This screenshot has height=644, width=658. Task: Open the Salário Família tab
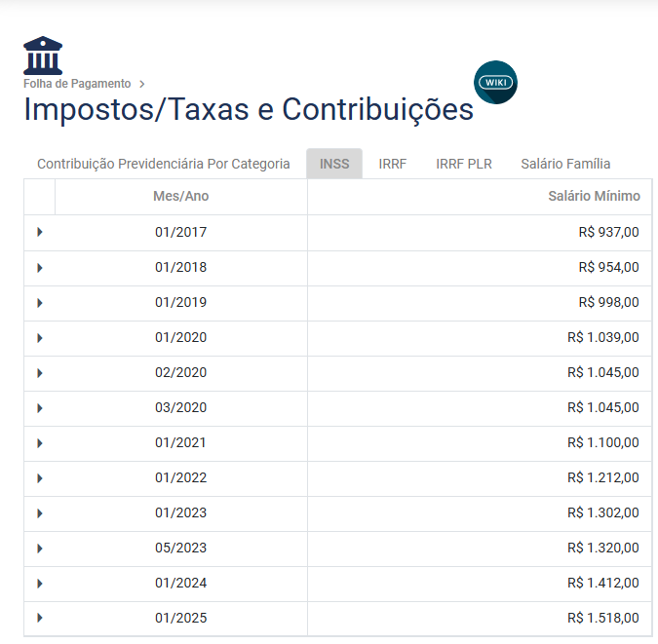click(565, 164)
